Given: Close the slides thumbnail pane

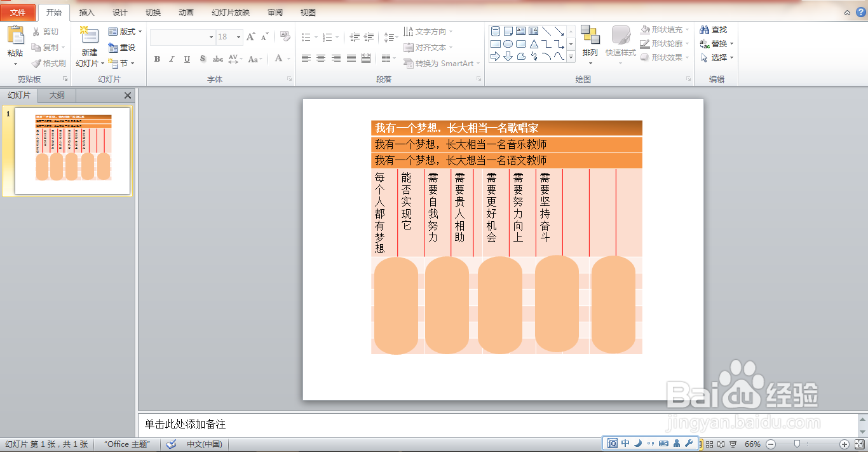Looking at the screenshot, I should (128, 95).
